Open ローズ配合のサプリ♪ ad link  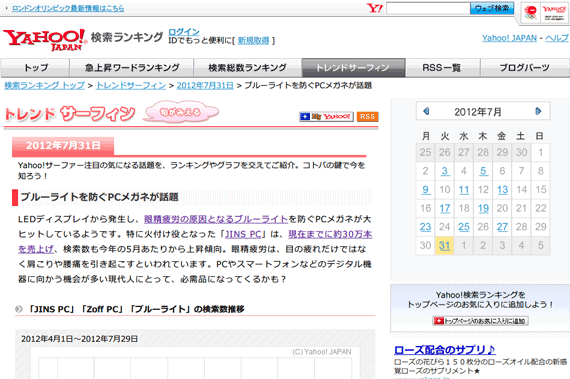click(x=444, y=350)
